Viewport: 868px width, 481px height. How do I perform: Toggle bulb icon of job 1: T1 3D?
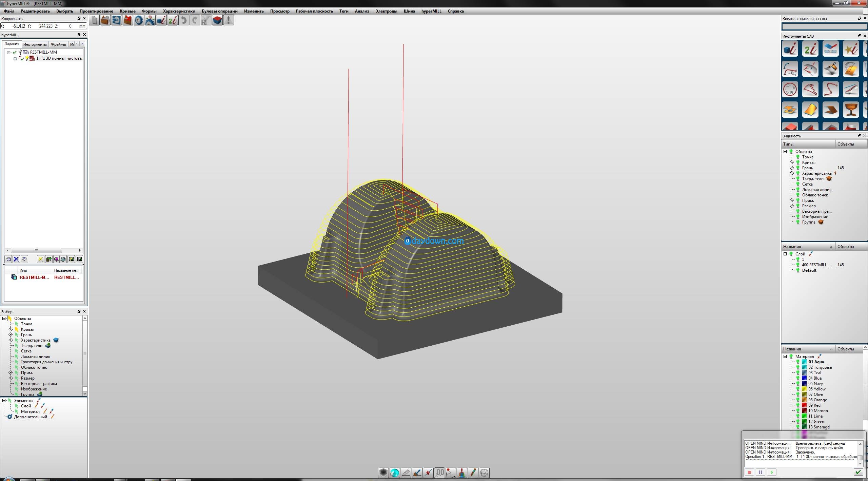click(x=27, y=58)
